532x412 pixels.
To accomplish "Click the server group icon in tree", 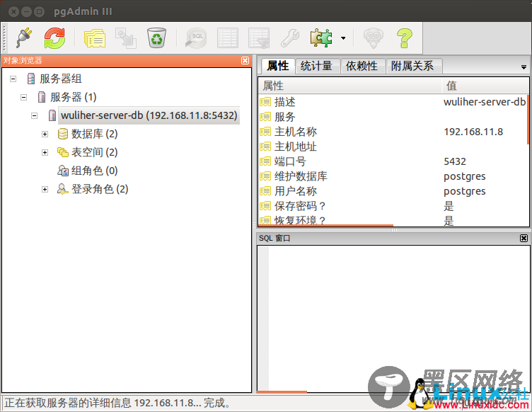I will point(31,79).
